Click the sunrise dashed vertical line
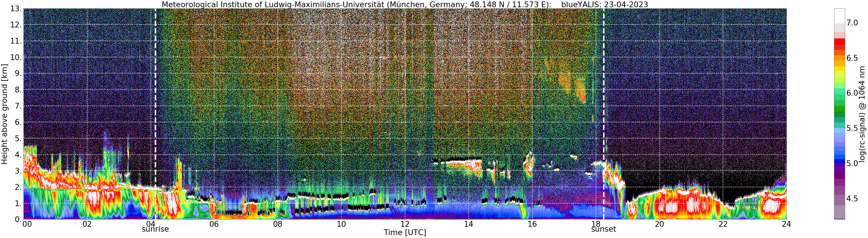868x238 pixels. point(155,114)
